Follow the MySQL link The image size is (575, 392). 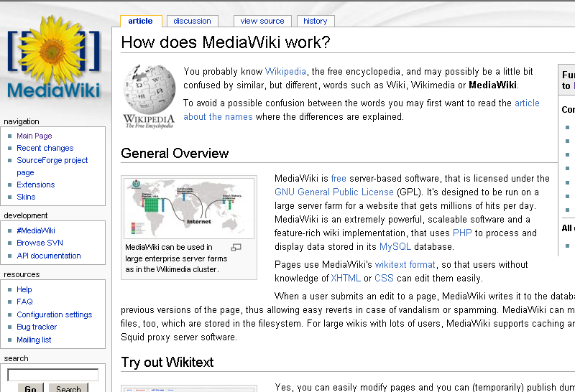click(395, 246)
